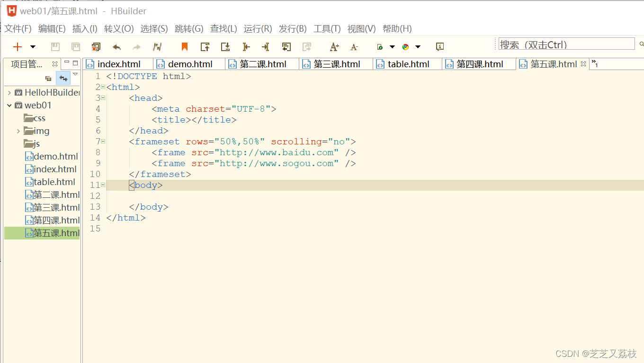Click the jump-right bracket toolbar icon
The image size is (644, 363).
(x=266, y=46)
